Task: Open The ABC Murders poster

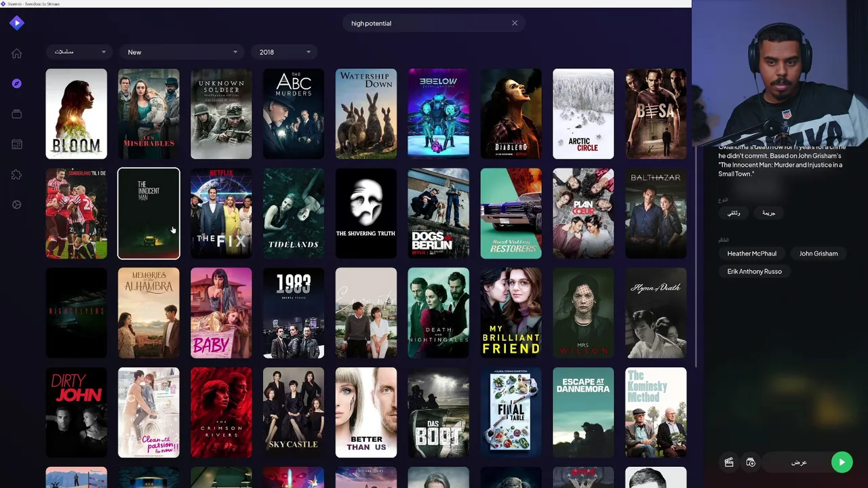Action: [294, 114]
